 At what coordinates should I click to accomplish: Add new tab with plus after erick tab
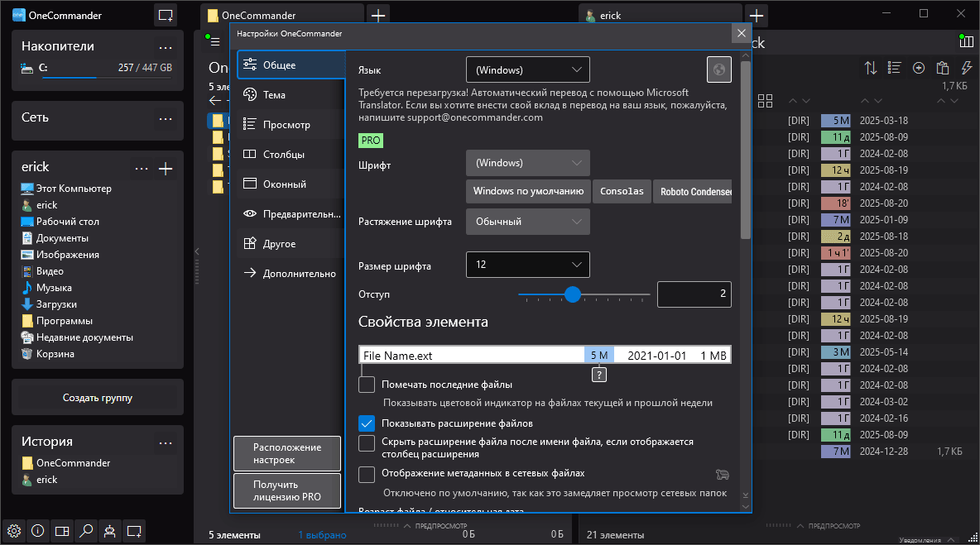(757, 16)
